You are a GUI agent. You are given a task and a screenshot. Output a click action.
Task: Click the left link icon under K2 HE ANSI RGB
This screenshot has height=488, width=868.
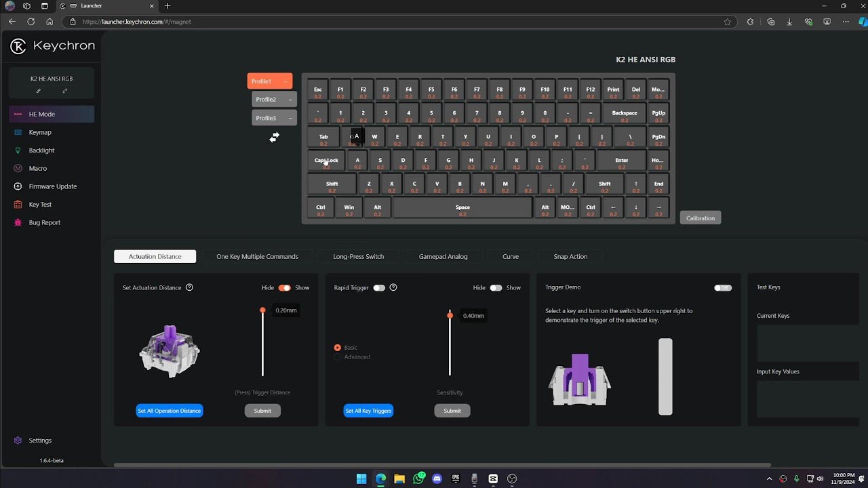(39, 91)
